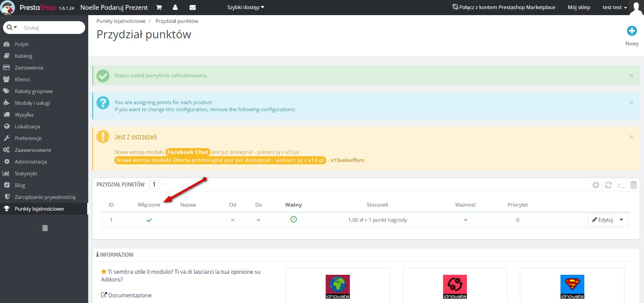The width and height of the screenshot is (644, 303).
Task: Select Moduły i usługi in sidebar
Action: point(32,103)
